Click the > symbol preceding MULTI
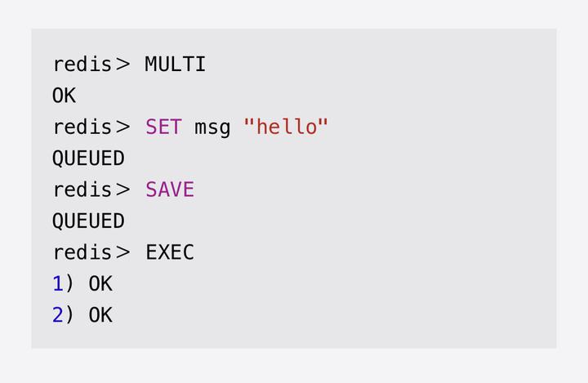Image resolution: width=588 pixels, height=383 pixels. [122, 65]
